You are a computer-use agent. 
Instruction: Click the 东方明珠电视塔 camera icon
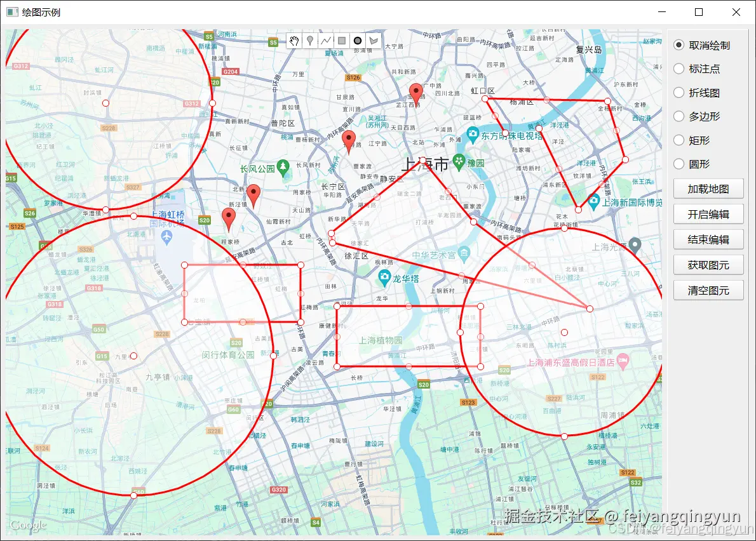pos(473,134)
